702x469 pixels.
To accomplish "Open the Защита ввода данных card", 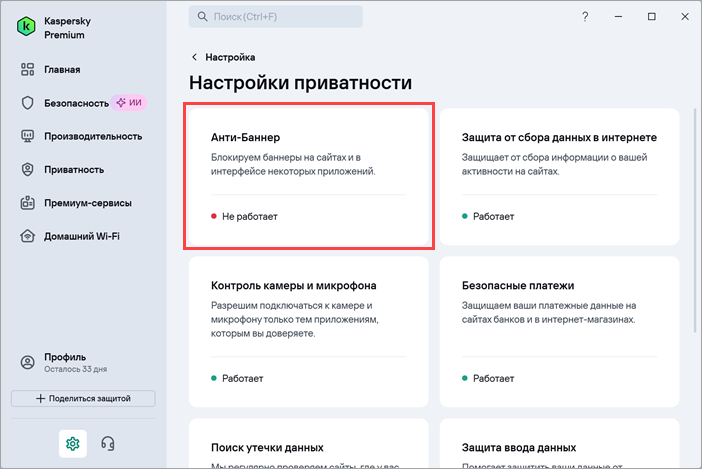I will (x=559, y=443).
